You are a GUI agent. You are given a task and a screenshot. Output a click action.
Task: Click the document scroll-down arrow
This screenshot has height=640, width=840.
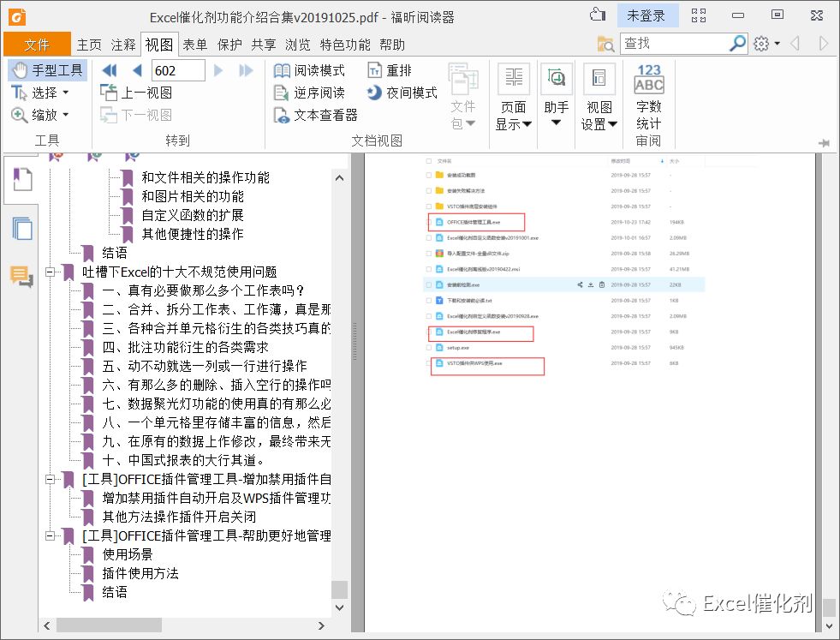point(829,625)
